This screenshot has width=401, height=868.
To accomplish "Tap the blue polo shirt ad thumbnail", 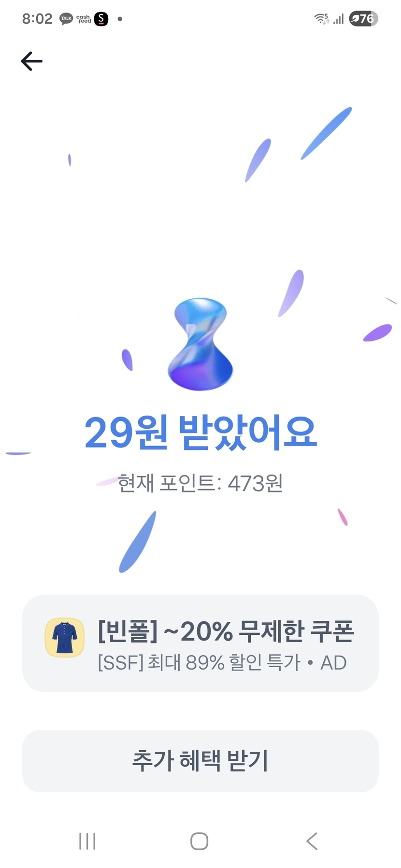I will pyautogui.click(x=65, y=637).
